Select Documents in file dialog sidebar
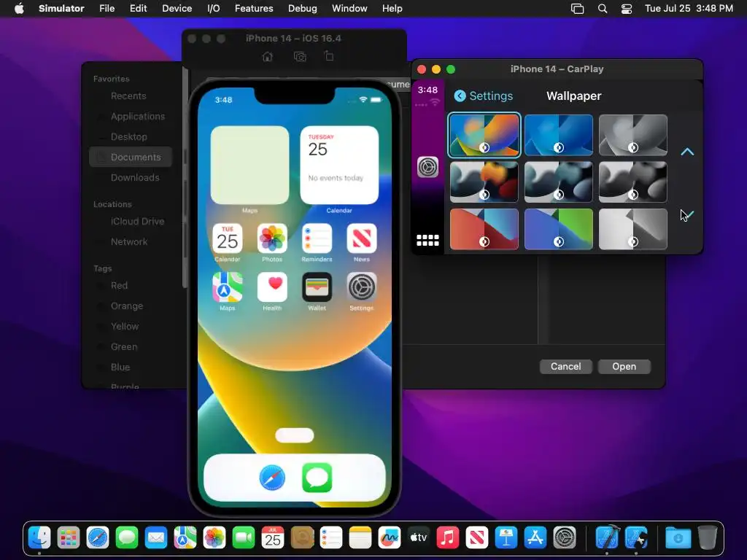 tap(131, 157)
